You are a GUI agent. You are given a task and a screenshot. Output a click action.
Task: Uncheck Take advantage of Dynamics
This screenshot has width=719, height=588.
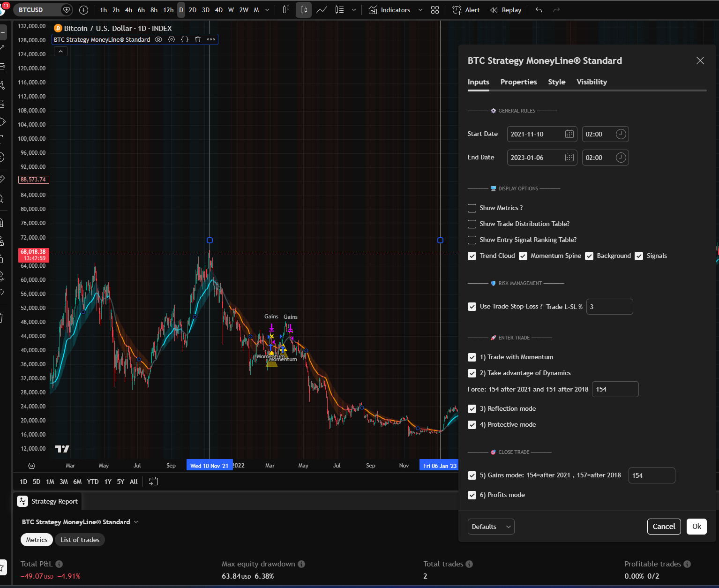pos(472,373)
